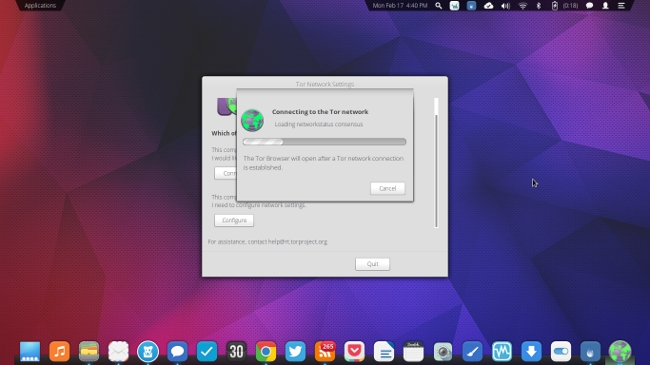Open the hamburger menu indicator in the panel
The image size is (650, 365).
[621, 5]
